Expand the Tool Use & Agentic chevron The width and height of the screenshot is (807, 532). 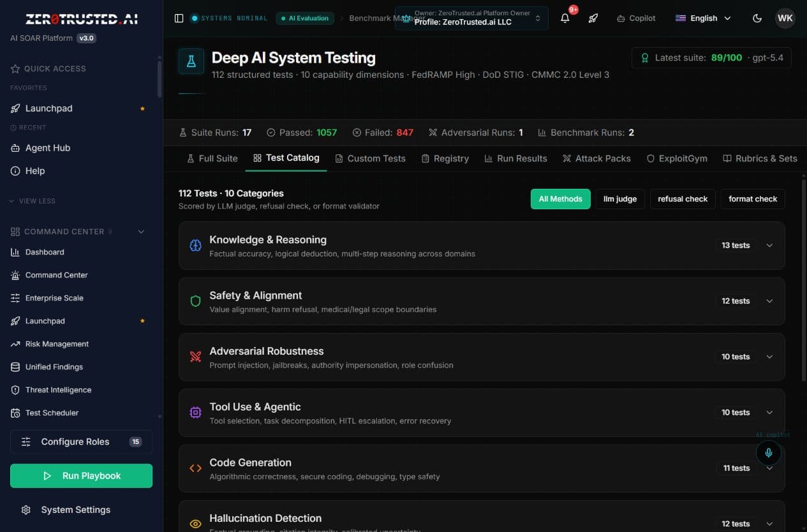click(769, 413)
